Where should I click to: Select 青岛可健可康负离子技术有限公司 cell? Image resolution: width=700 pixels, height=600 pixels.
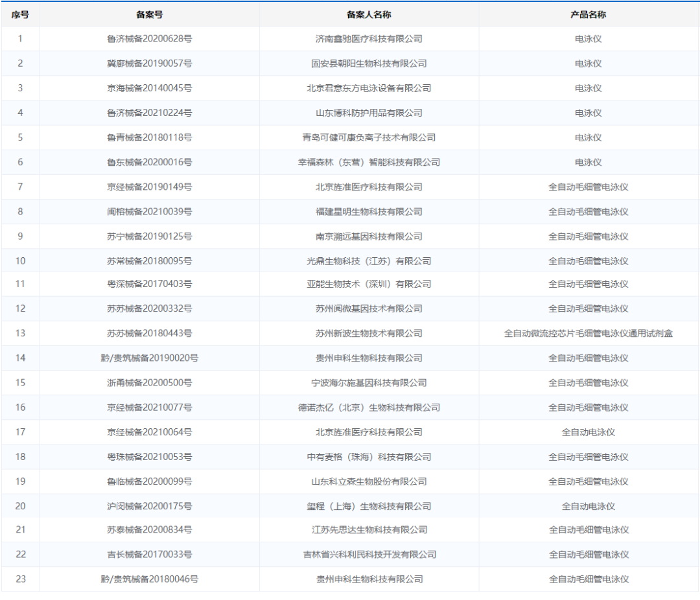tap(369, 137)
